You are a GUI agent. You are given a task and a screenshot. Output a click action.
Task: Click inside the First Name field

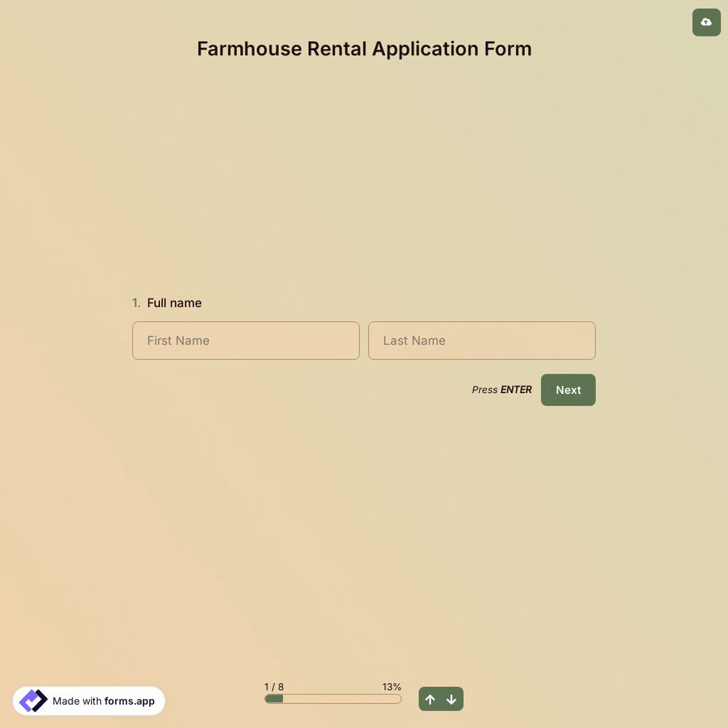pyautogui.click(x=245, y=340)
